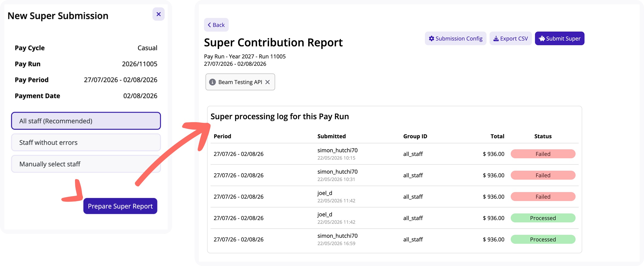This screenshot has width=644, height=266.
Task: Export the report as CSV
Action: point(510,38)
